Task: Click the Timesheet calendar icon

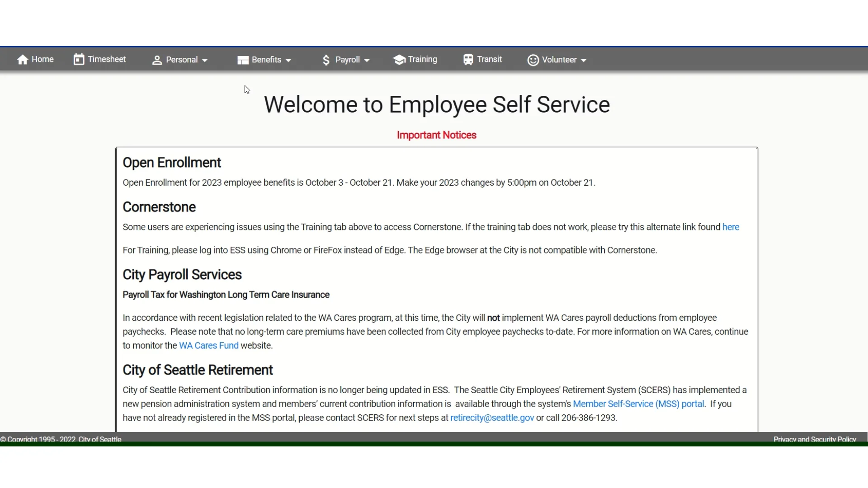Action: (79, 60)
